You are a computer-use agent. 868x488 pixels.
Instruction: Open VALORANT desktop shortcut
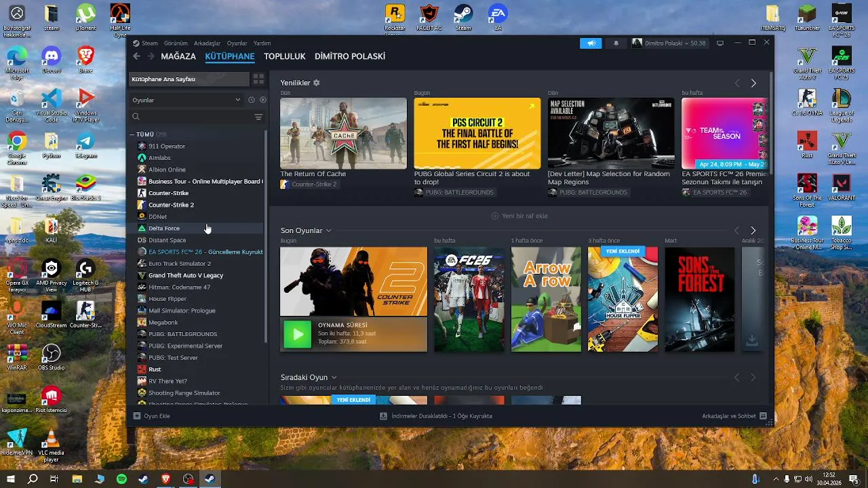841,186
